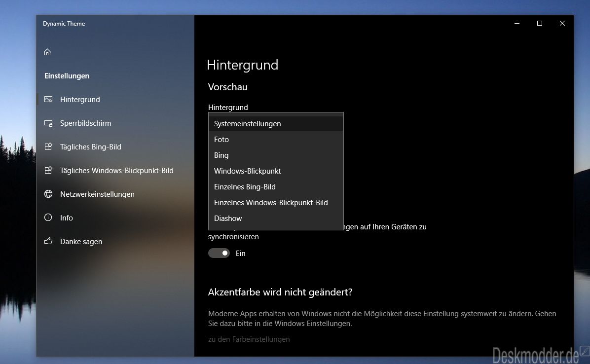Click the Tägliches Bing-Bild icon

click(x=48, y=146)
